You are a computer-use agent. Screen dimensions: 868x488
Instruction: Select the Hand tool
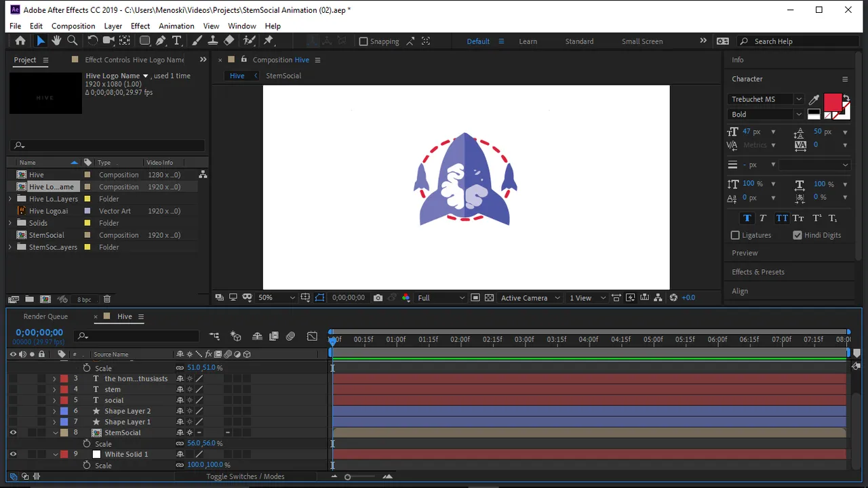(56, 41)
